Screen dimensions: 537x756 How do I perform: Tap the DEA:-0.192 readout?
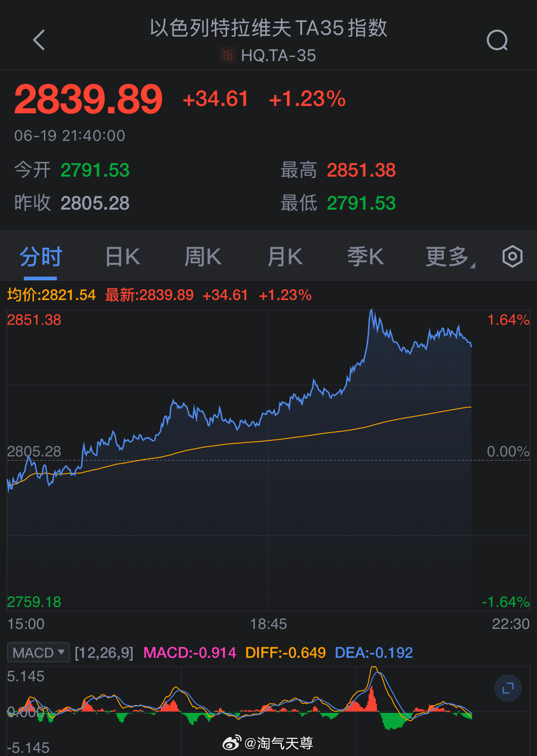pyautogui.click(x=374, y=652)
